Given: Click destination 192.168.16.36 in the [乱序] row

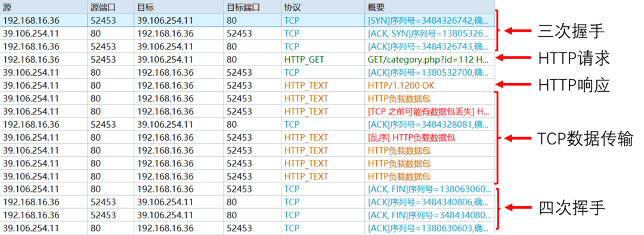Looking at the screenshot, I should pyautogui.click(x=179, y=137).
